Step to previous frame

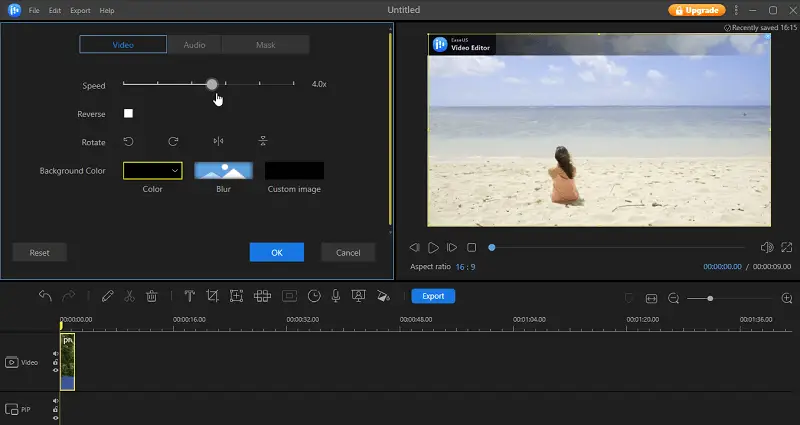(414, 247)
